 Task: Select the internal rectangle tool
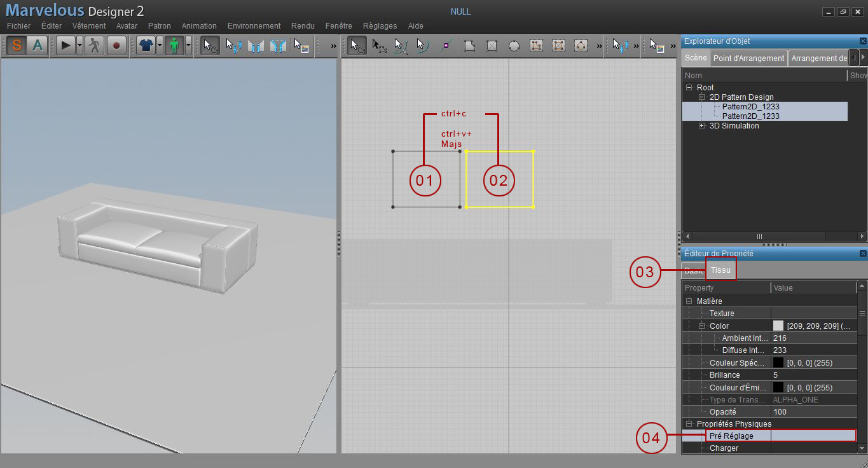coord(558,46)
